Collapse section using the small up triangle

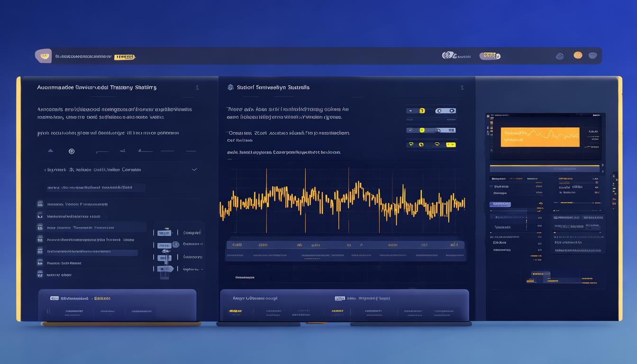coord(51,151)
